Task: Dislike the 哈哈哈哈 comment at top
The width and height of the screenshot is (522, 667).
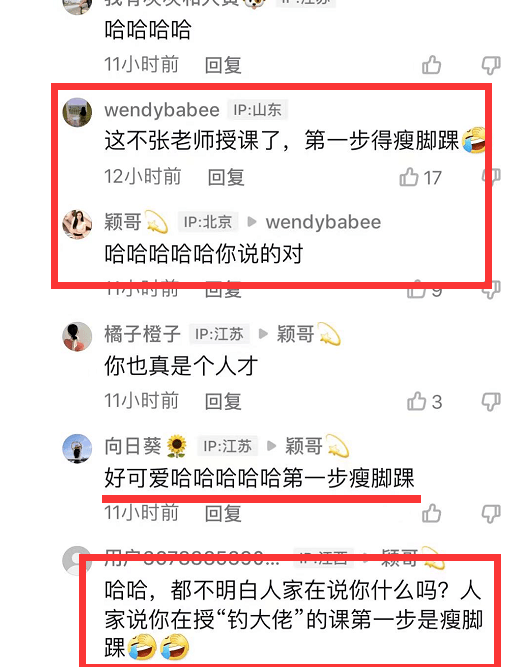Action: pyautogui.click(x=491, y=66)
